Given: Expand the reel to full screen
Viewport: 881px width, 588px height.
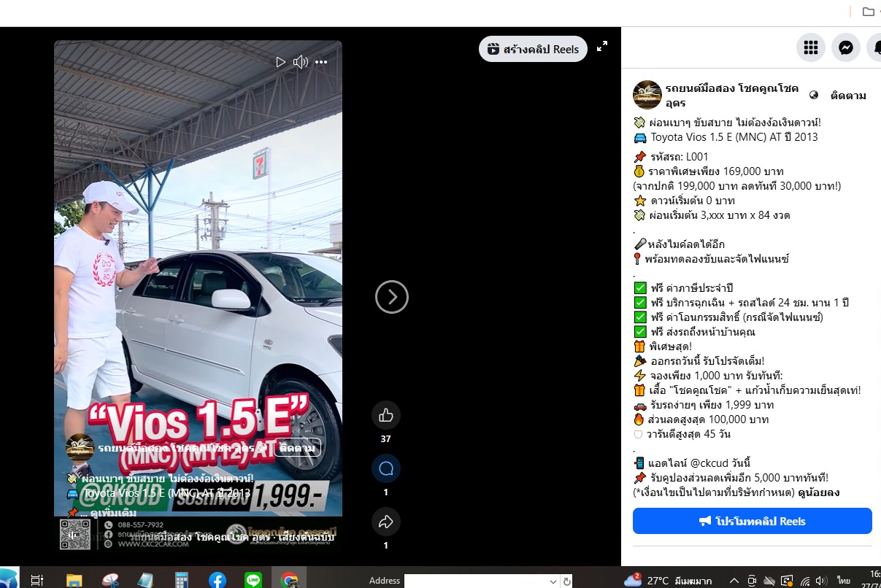Looking at the screenshot, I should pos(602,46).
